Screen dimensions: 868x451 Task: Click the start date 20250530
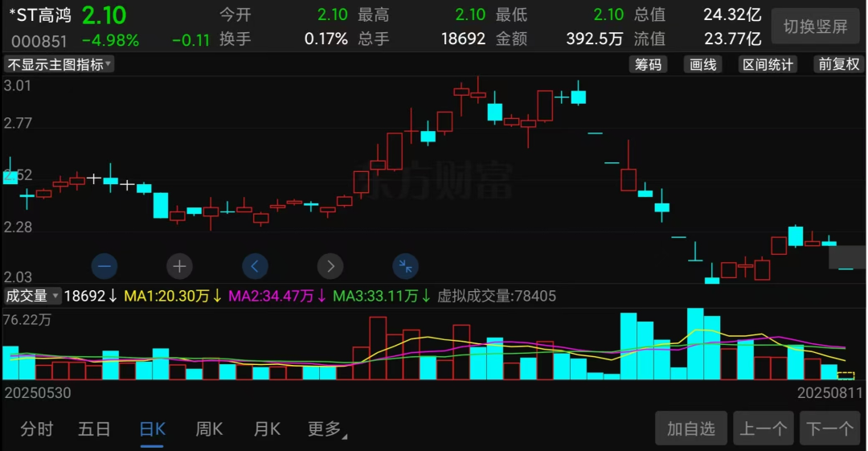[x=38, y=393]
